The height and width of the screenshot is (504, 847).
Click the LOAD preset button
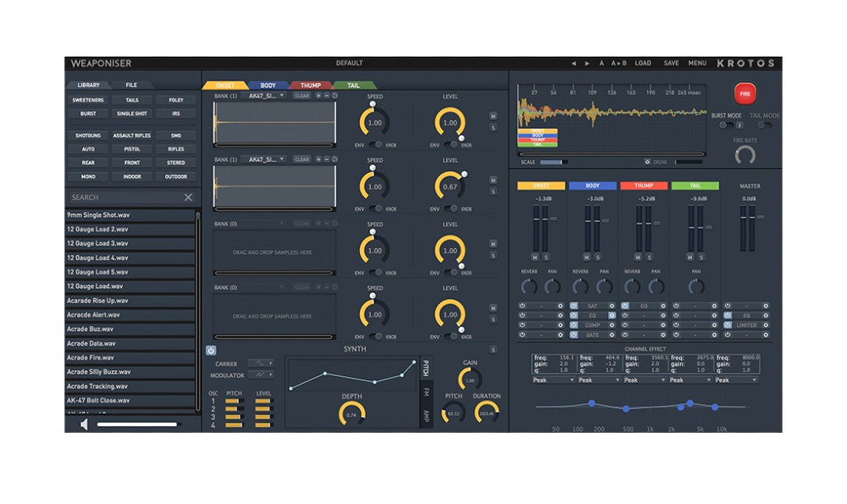tap(643, 64)
